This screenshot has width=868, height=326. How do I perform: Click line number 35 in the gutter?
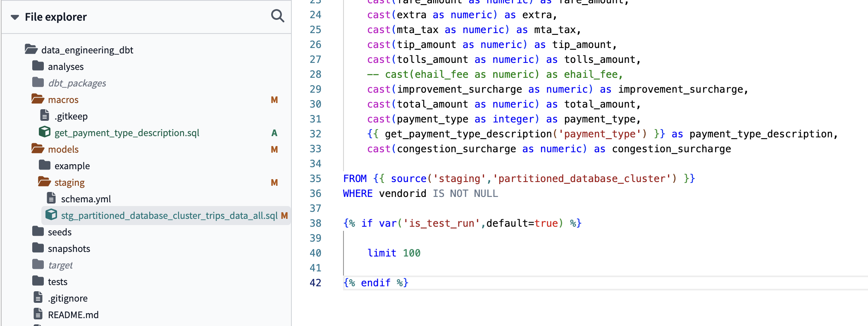315,178
